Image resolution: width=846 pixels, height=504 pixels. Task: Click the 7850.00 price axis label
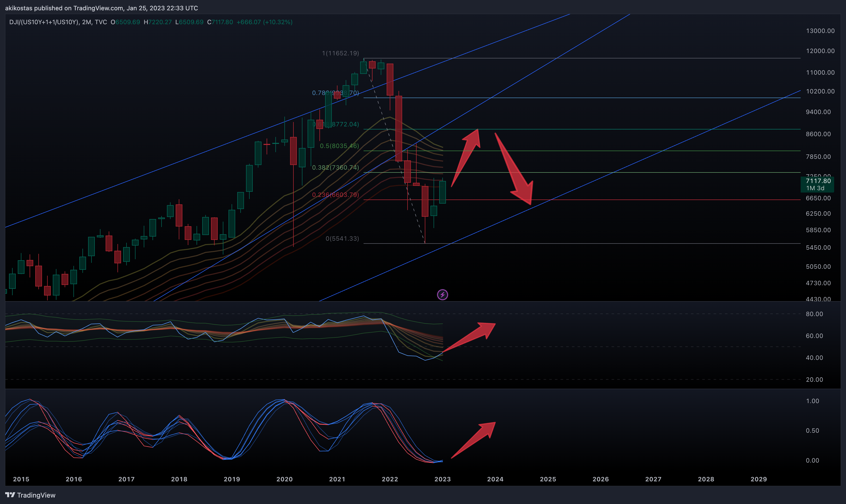tap(818, 157)
